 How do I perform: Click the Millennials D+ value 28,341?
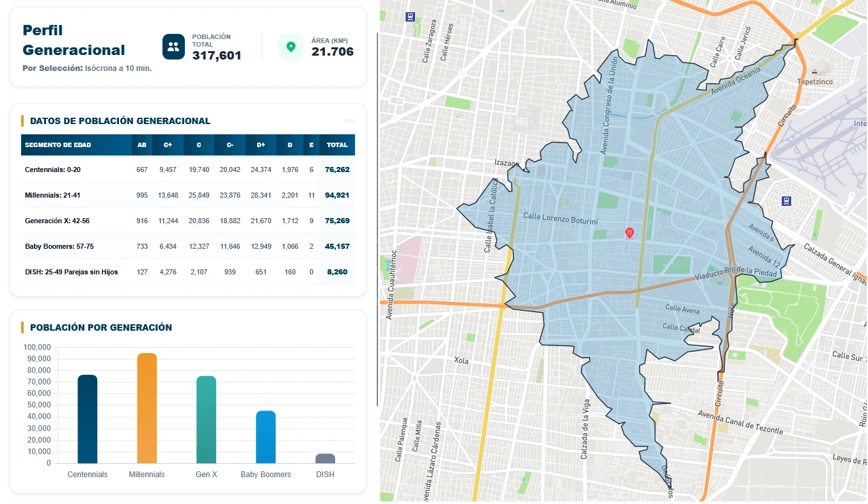[x=261, y=195]
